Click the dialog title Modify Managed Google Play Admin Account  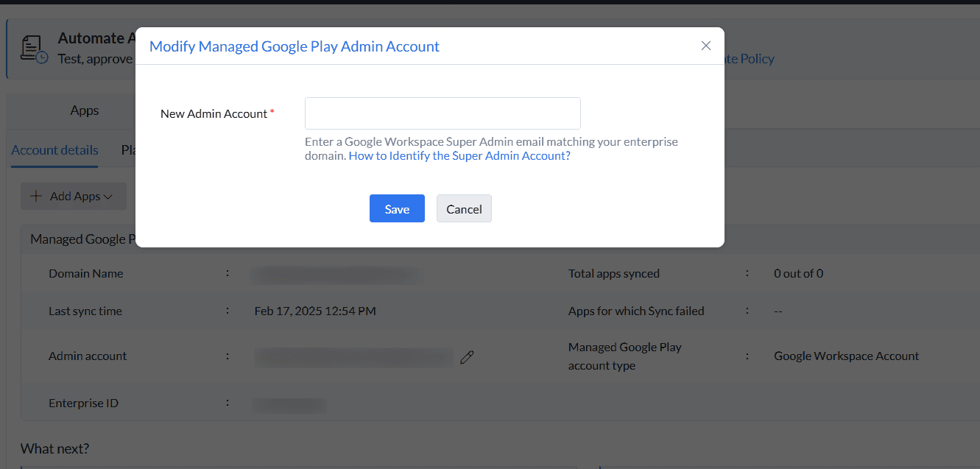click(294, 46)
